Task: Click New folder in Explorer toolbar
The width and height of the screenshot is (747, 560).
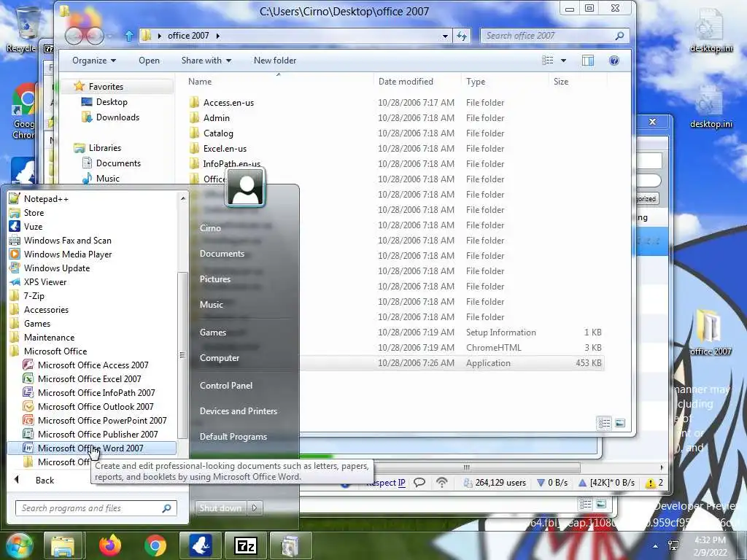Action: pos(275,61)
